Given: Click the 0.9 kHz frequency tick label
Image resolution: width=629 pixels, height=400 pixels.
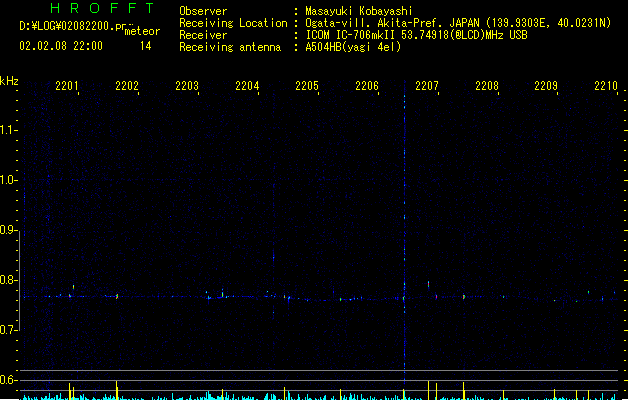Looking at the screenshot, I should (x=9, y=230).
